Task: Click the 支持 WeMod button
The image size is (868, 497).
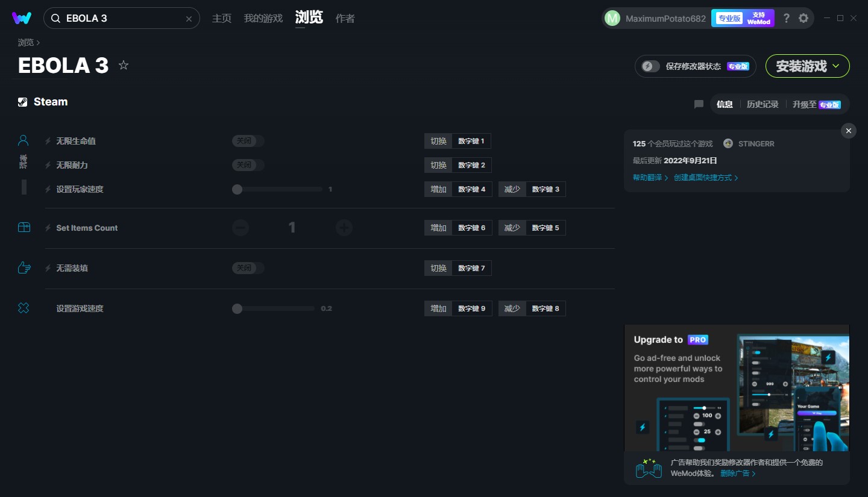Action: 759,18
